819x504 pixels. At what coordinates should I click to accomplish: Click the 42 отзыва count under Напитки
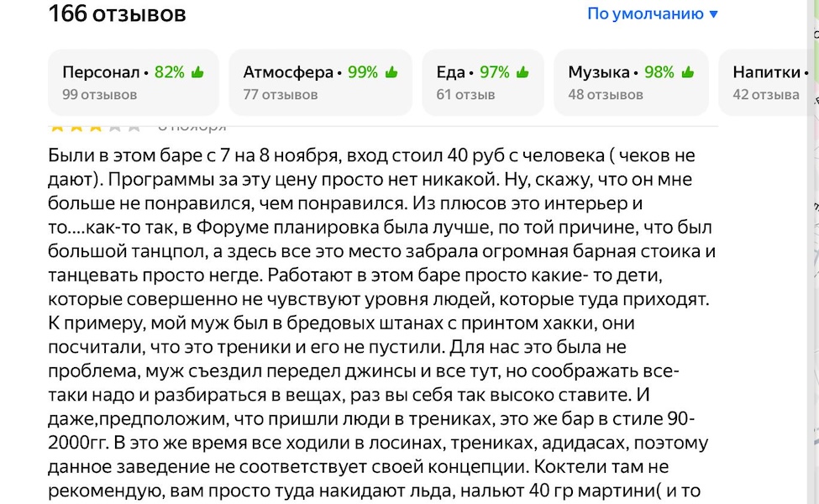765,95
